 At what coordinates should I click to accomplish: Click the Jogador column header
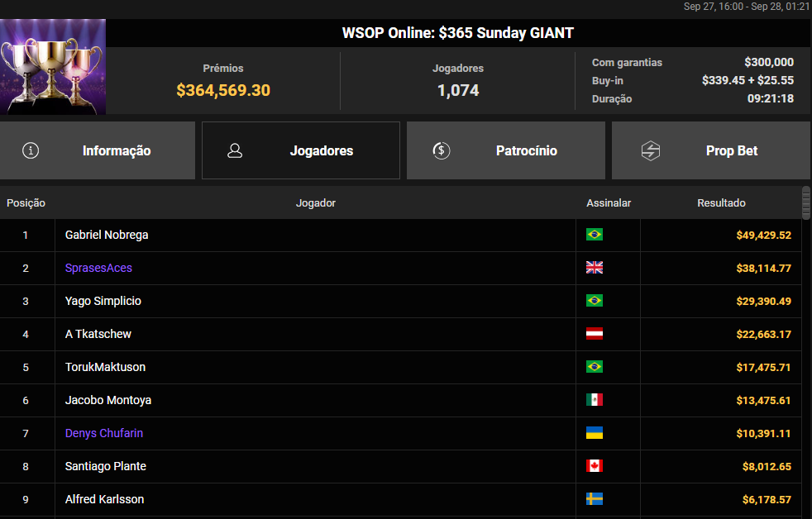(x=315, y=202)
